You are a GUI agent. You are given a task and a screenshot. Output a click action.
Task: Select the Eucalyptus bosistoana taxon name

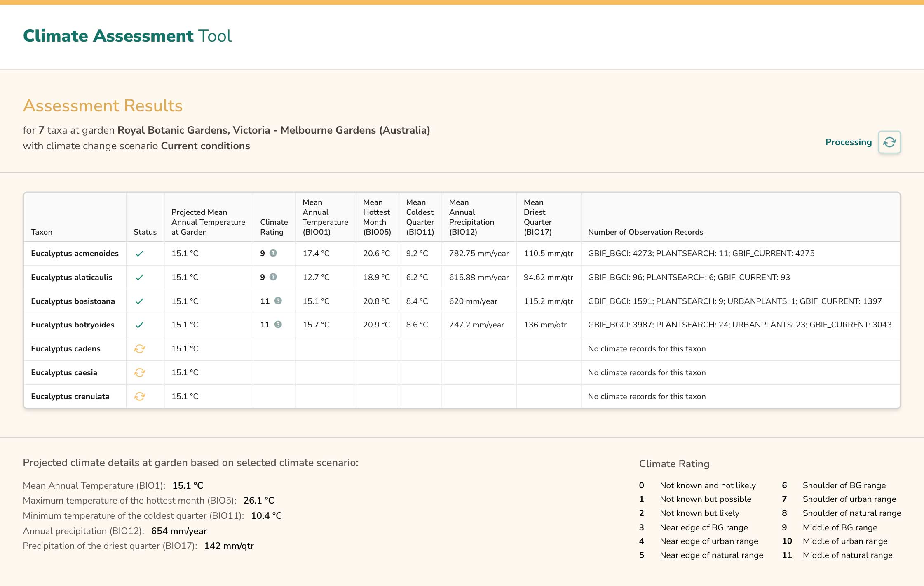(73, 301)
